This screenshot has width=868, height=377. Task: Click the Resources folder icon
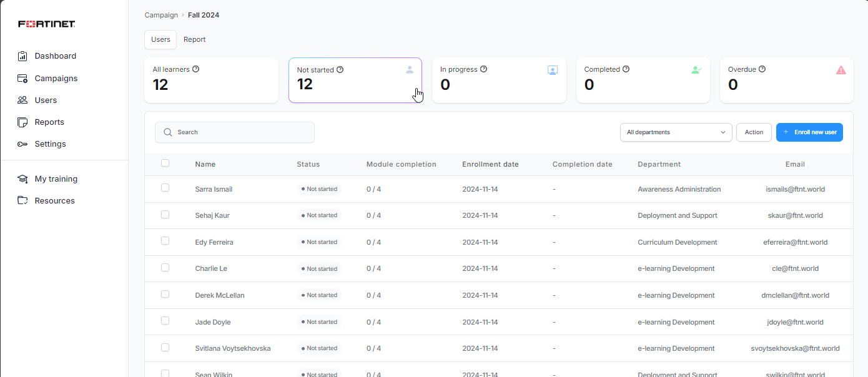click(x=22, y=200)
